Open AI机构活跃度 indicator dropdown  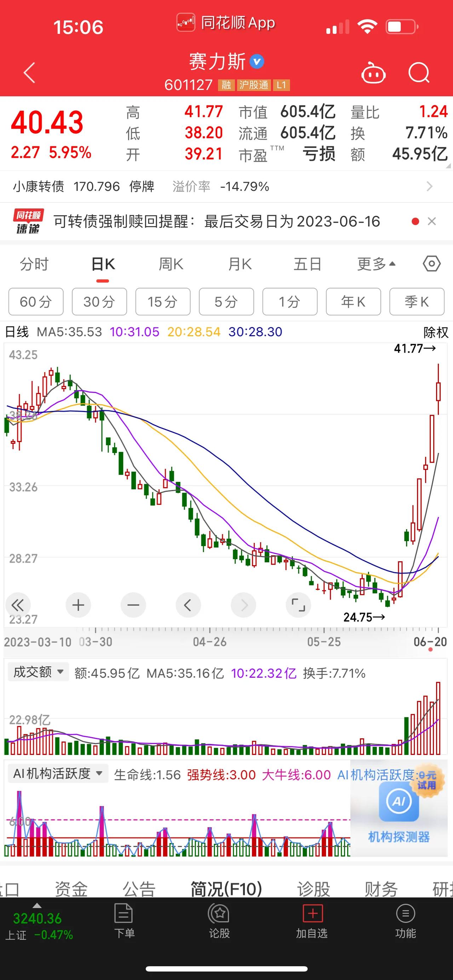58,773
